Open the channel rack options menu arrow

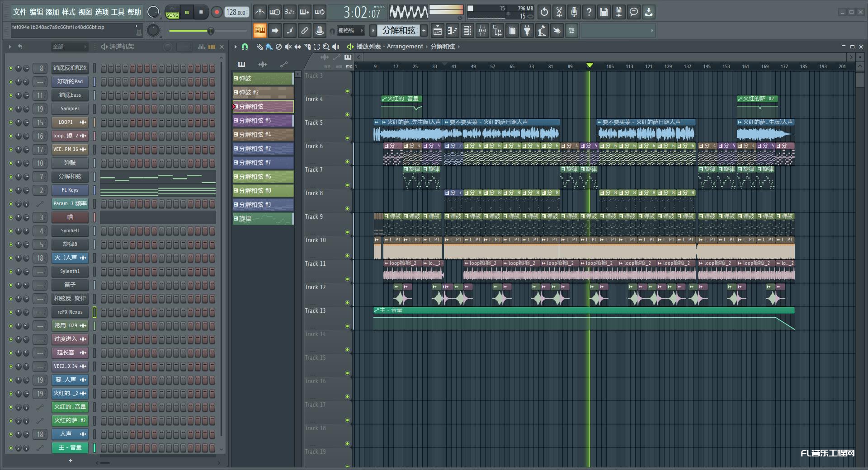10,47
